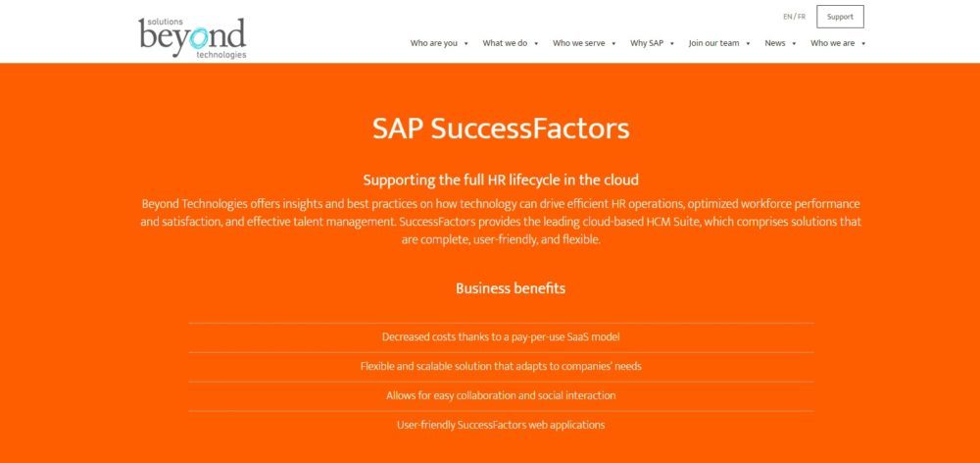Switch language to FR
The image size is (980, 463).
(x=802, y=17)
